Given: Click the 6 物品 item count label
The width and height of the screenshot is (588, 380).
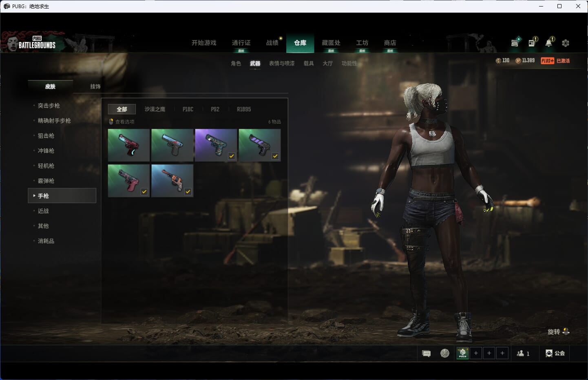Looking at the screenshot, I should tap(274, 122).
